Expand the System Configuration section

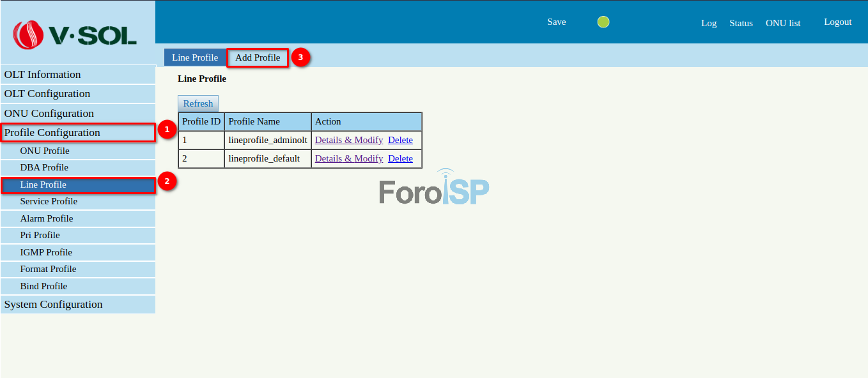pos(54,305)
